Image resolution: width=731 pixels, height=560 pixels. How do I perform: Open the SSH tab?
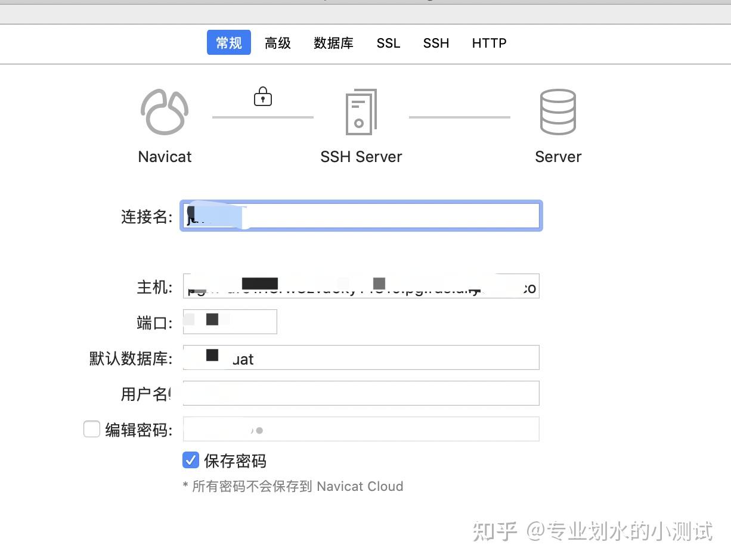tap(436, 42)
